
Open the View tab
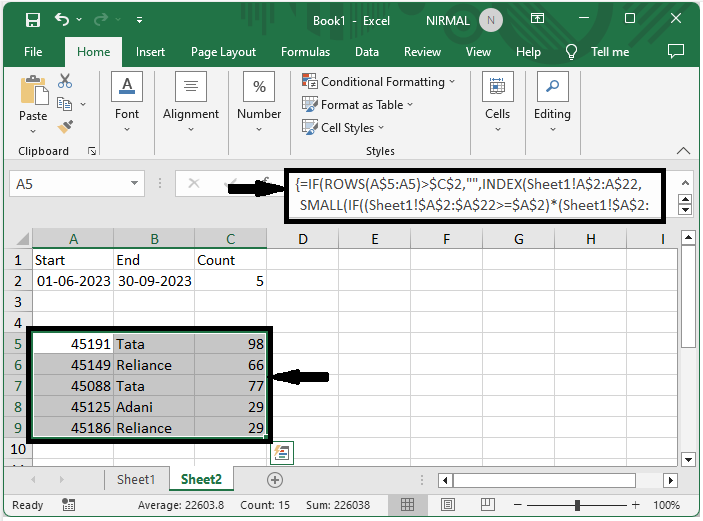click(x=478, y=52)
